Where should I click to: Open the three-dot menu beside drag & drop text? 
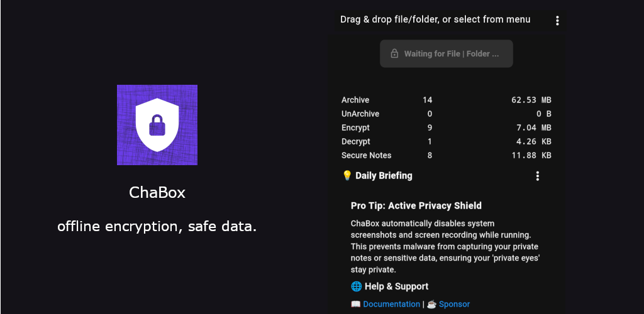click(x=557, y=21)
